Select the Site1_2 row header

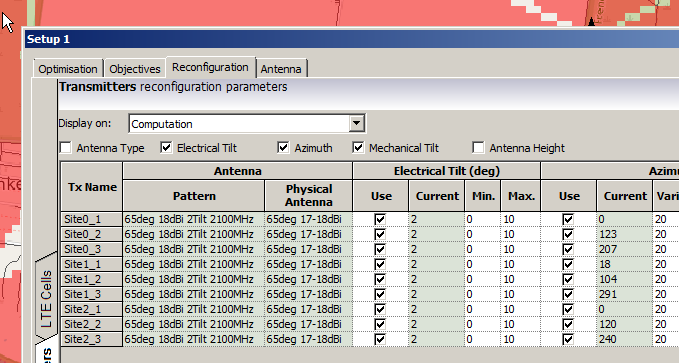coord(91,279)
